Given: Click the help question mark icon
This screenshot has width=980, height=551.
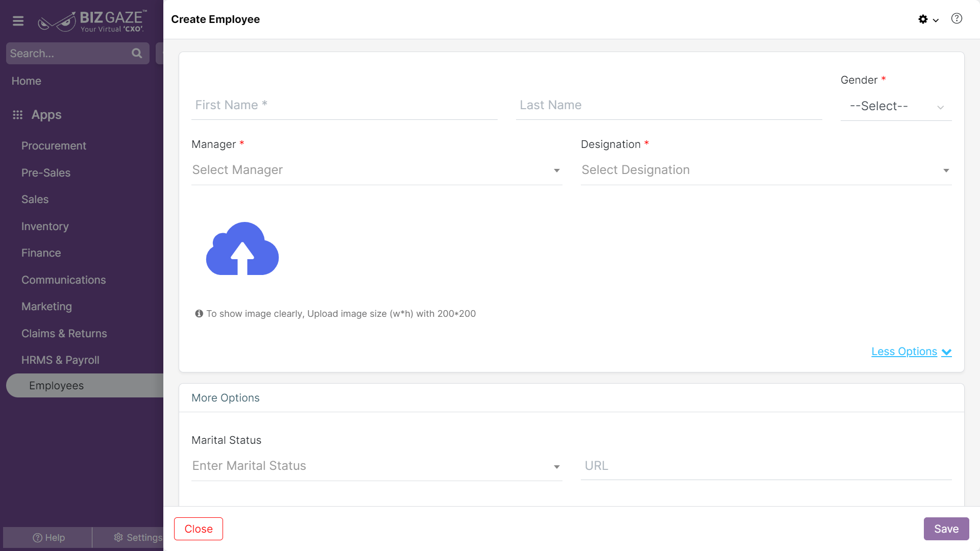Looking at the screenshot, I should point(957,19).
